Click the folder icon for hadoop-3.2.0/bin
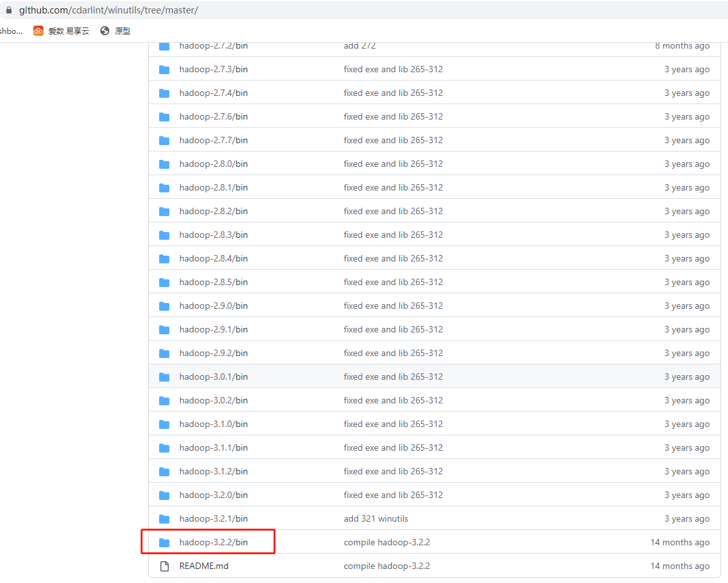The height and width of the screenshot is (583, 728). (x=164, y=495)
